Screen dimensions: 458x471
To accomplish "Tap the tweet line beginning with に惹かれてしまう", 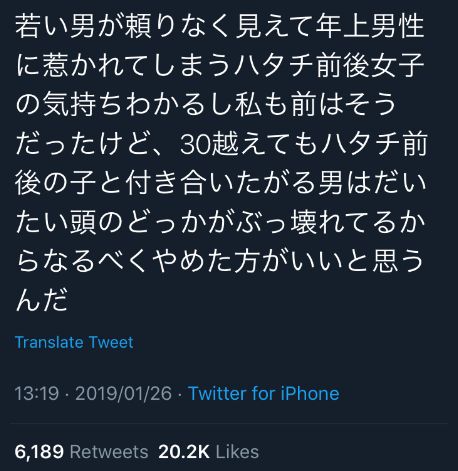I will (220, 66).
